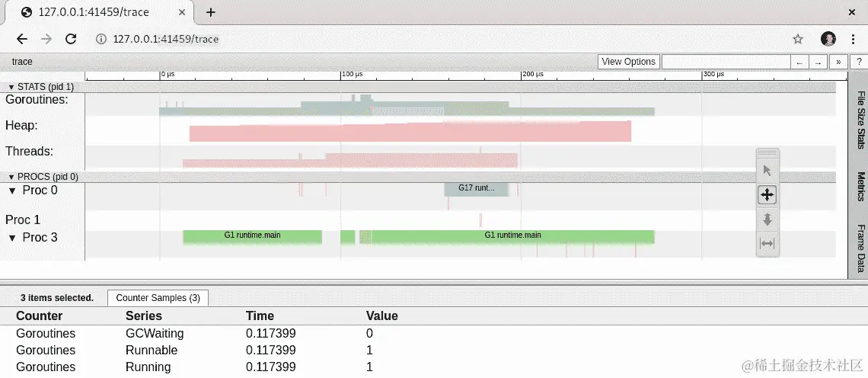Collapse the Proc 3 row
868x378 pixels.
click(x=12, y=238)
